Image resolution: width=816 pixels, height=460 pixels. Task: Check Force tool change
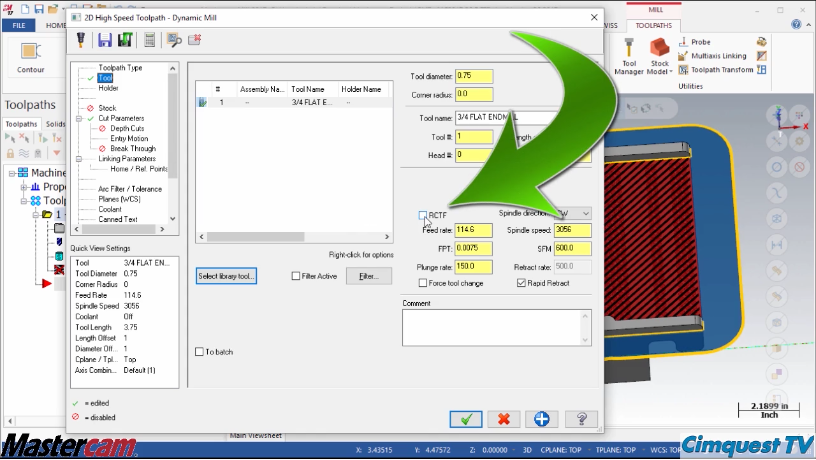(x=423, y=283)
